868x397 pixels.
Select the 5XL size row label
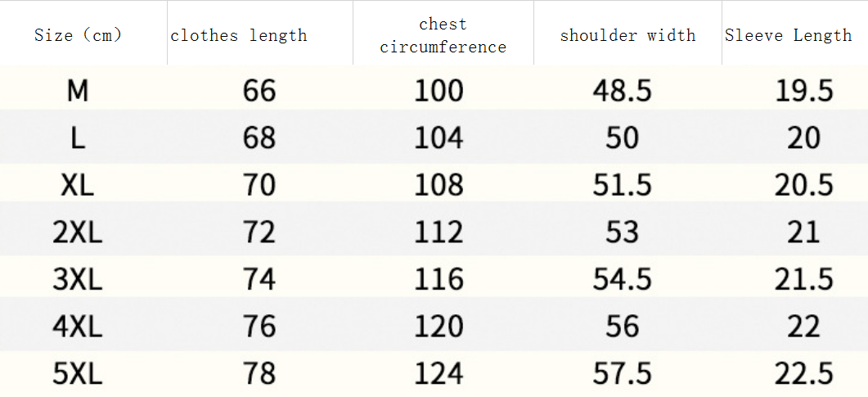point(78,375)
